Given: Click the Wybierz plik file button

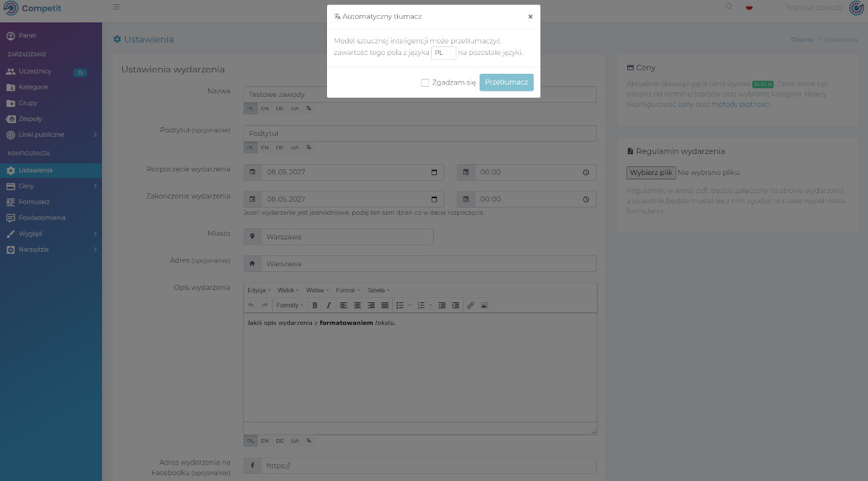Looking at the screenshot, I should pyautogui.click(x=651, y=173).
